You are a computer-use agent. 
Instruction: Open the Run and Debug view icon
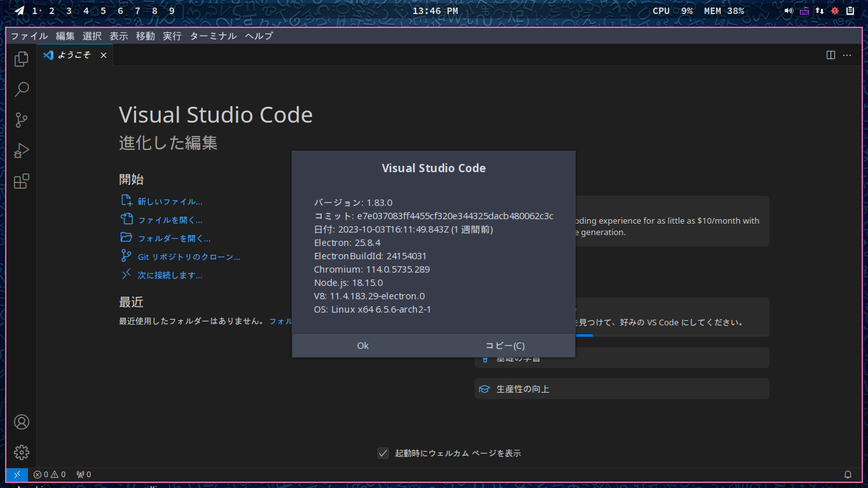(x=22, y=151)
